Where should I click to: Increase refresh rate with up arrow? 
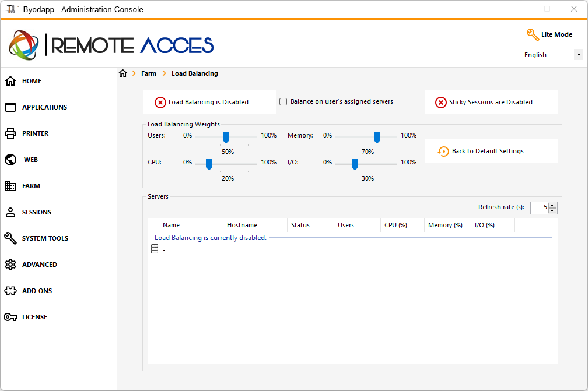tap(552, 205)
